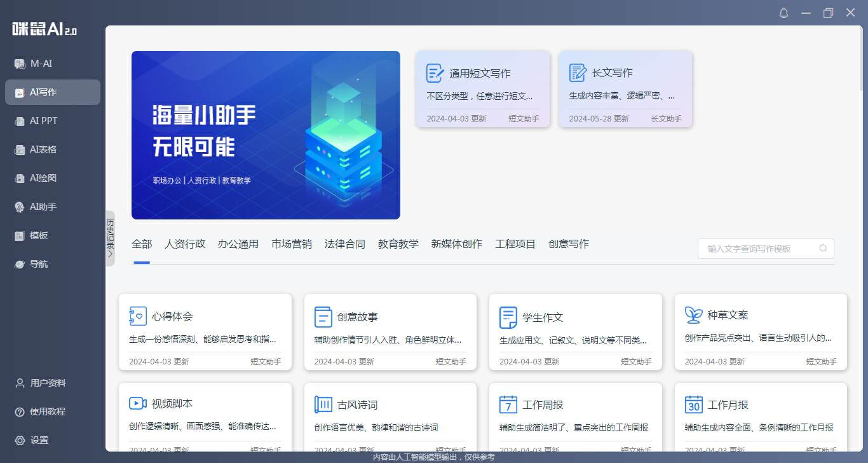This screenshot has width=868, height=463.
Task: Click the 用户资料 link
Action: pos(48,383)
